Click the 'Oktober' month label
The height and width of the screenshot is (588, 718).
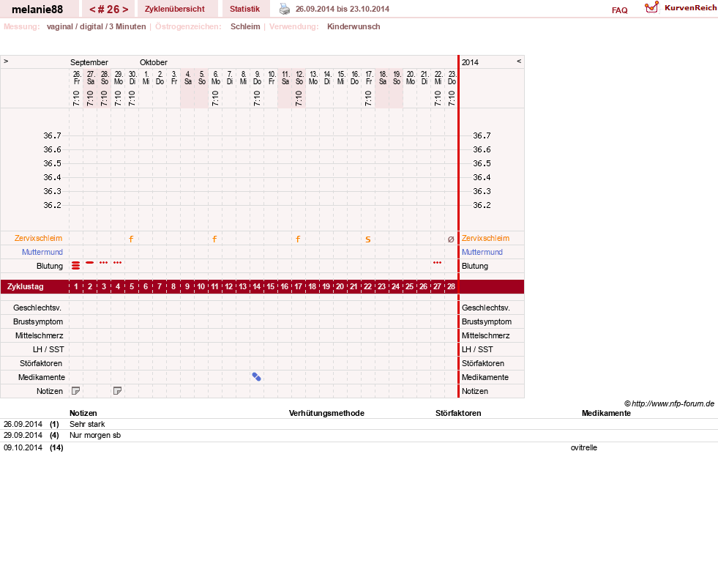(154, 62)
